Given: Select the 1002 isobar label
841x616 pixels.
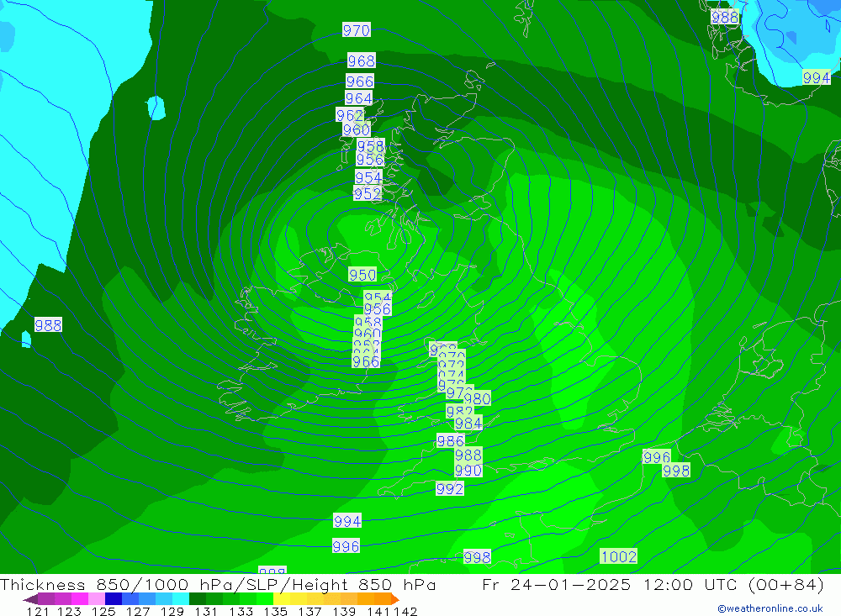Looking at the screenshot, I should click(618, 556).
